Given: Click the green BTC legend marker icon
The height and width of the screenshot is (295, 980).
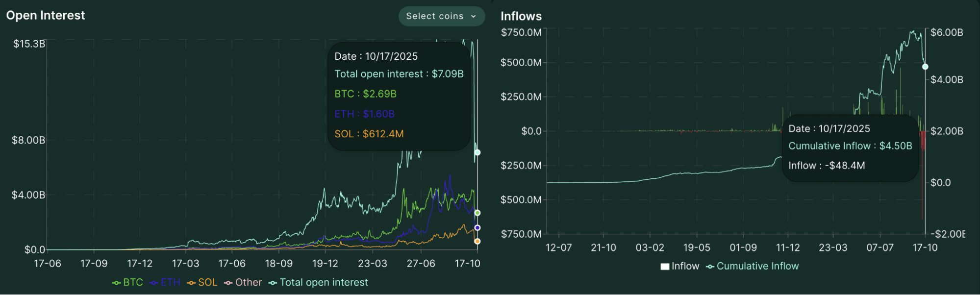Looking at the screenshot, I should (116, 282).
